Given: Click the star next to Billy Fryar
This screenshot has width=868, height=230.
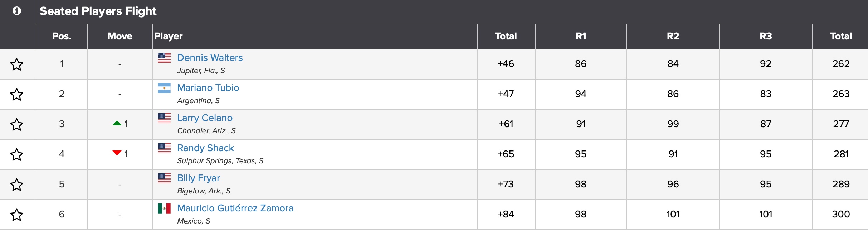Looking at the screenshot, I should pyautogui.click(x=16, y=185).
